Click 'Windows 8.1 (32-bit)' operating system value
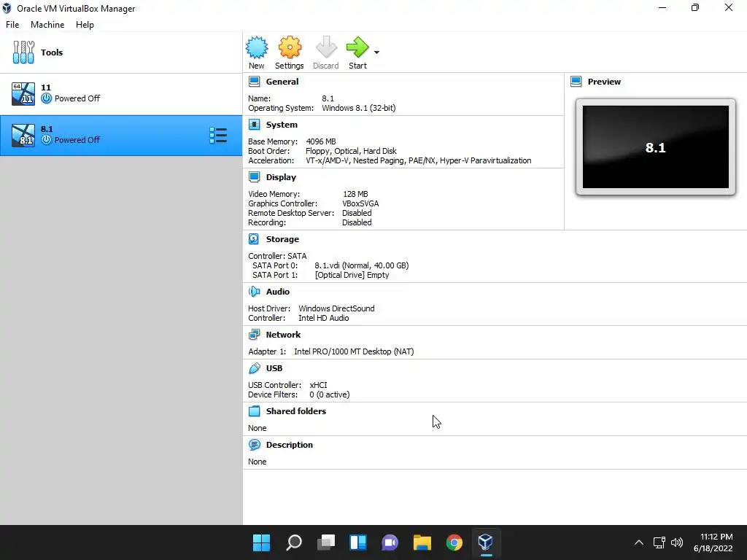 [359, 108]
